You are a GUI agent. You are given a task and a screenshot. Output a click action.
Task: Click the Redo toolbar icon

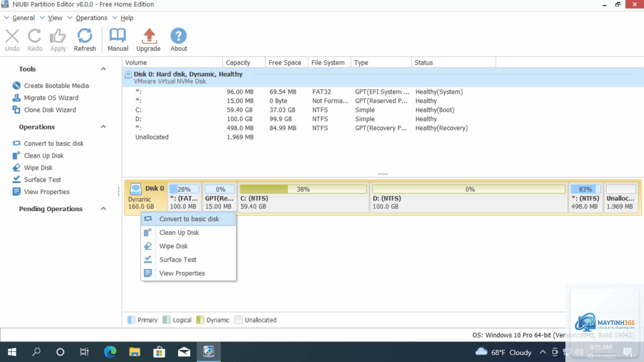[35, 36]
